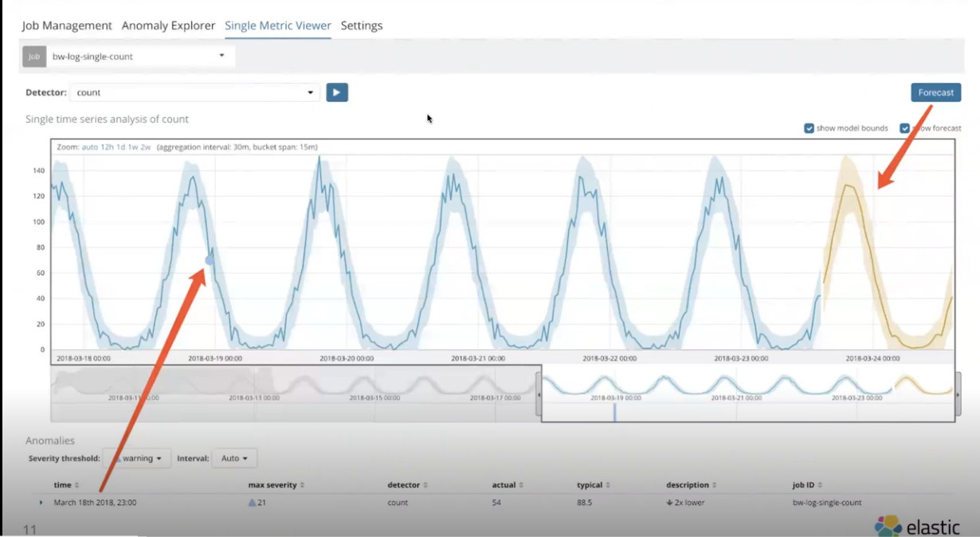Set zoom to 12h
This screenshot has width=980, height=537.
click(107, 147)
